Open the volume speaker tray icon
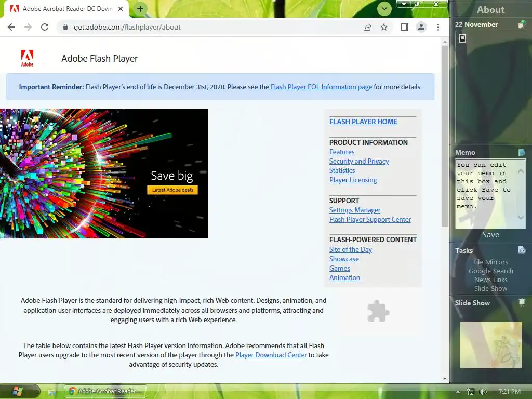This screenshot has height=399, width=532. 483,392
